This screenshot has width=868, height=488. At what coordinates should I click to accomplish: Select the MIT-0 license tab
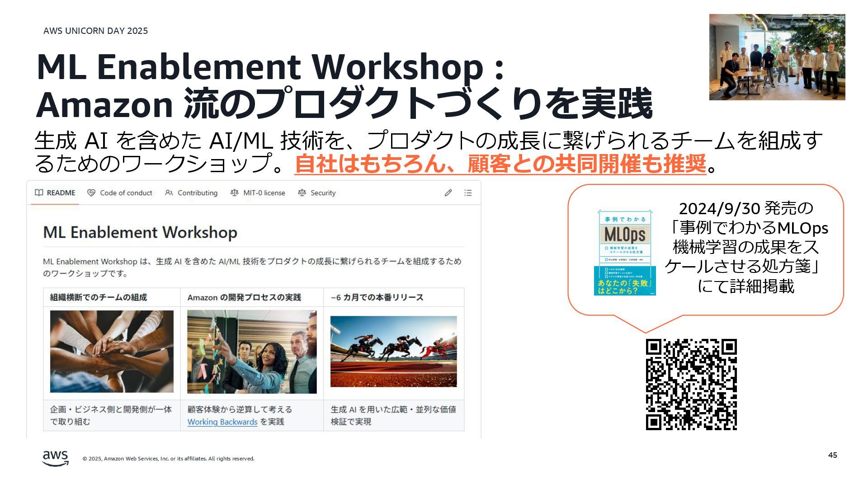258,193
